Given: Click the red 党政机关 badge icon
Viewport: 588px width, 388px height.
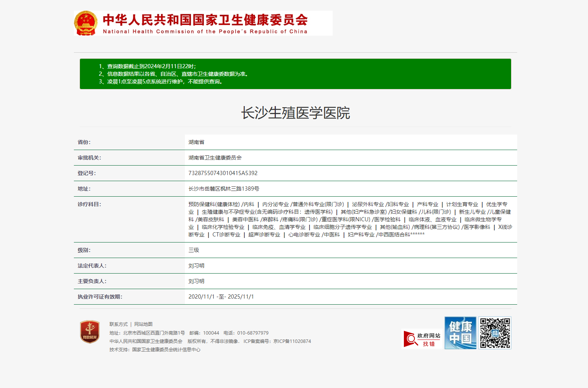Looking at the screenshot, I should point(90,332).
